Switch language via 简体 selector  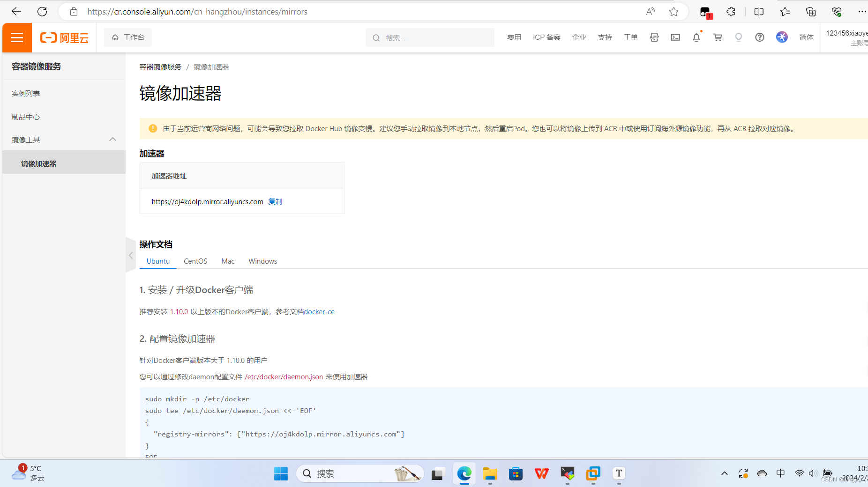tap(807, 37)
